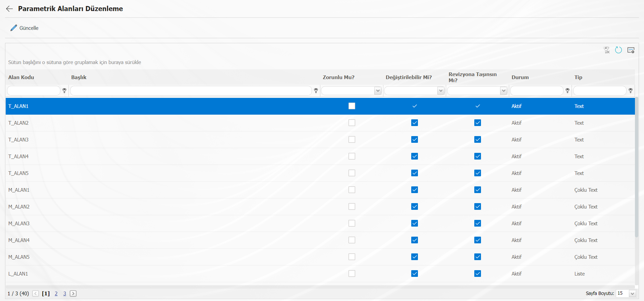
Task: Go to page 3 link
Action: point(65,294)
